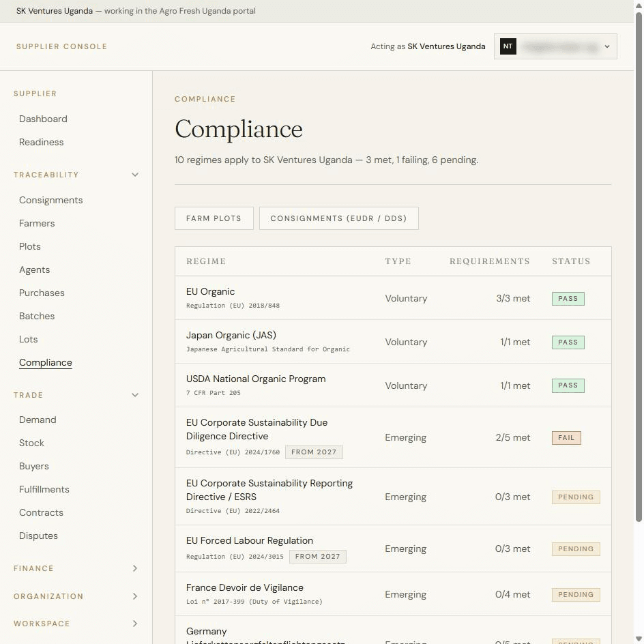
Task: Collapse the Traceability section chevron
Action: tap(135, 175)
